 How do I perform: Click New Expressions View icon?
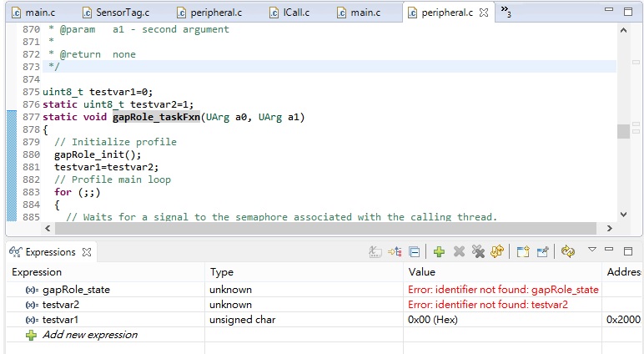click(x=523, y=251)
